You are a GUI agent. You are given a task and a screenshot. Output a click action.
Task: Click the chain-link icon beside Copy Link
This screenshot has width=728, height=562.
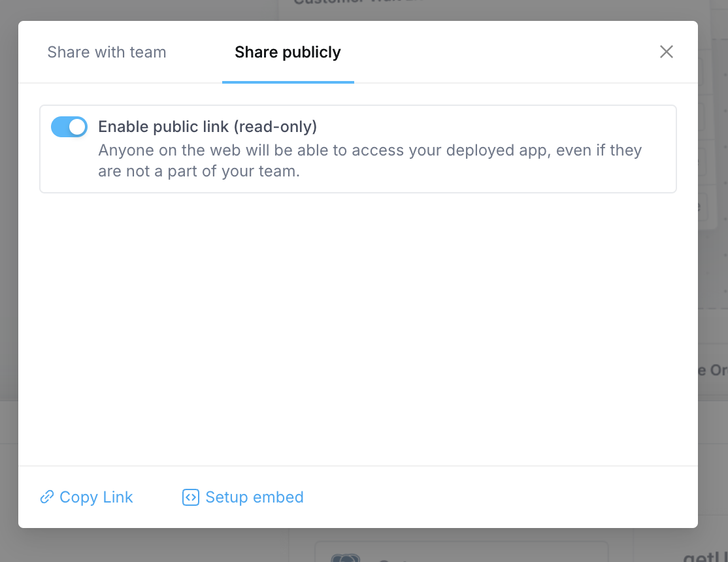46,497
